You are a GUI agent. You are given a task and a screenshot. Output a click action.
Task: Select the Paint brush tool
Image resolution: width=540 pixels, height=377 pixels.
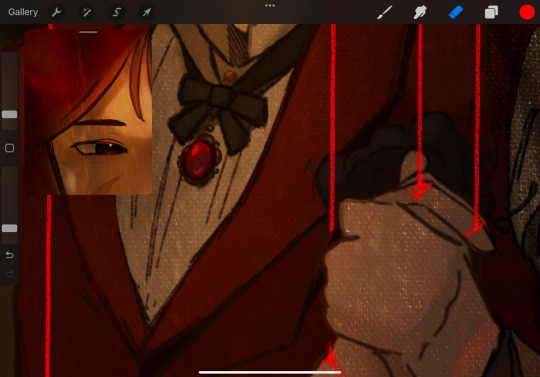point(384,12)
